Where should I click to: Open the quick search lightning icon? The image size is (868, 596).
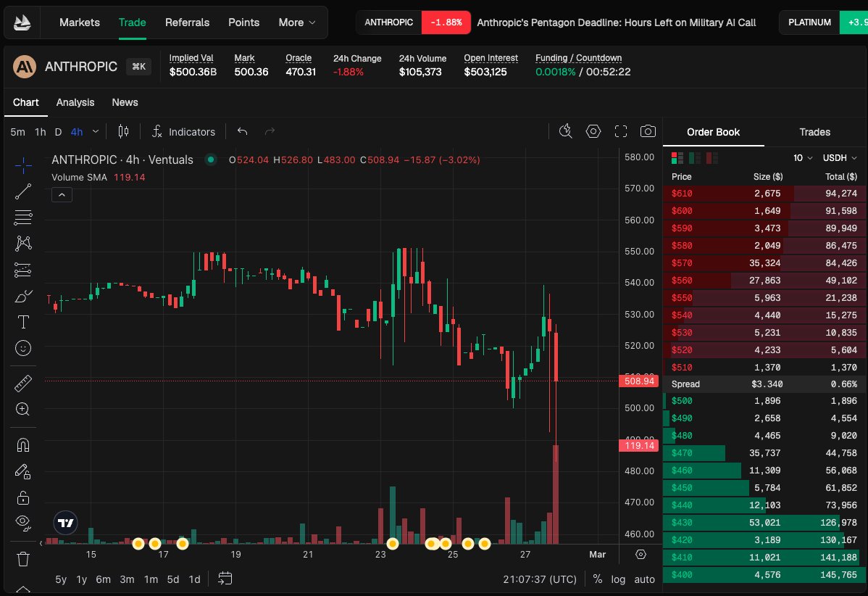(x=566, y=131)
